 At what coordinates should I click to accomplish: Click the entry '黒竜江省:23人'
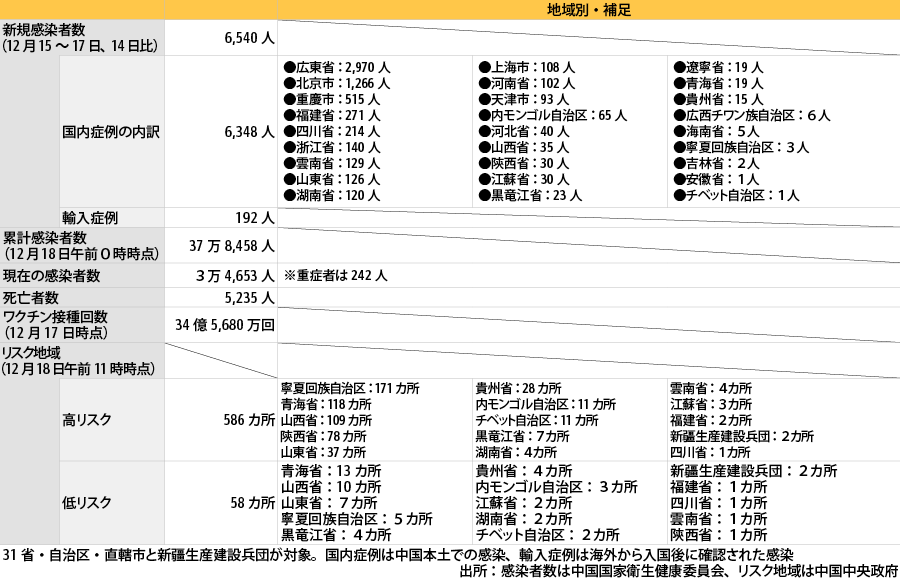coord(530,196)
